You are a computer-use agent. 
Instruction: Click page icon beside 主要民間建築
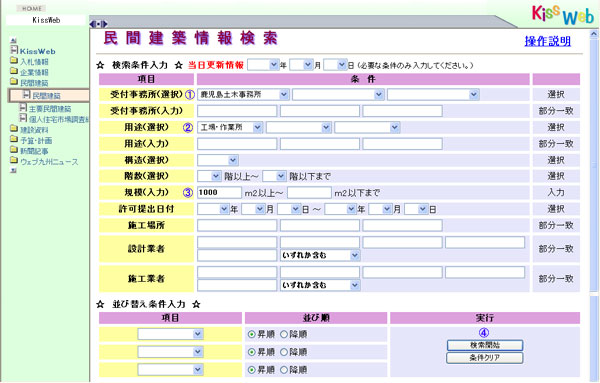tap(23, 108)
